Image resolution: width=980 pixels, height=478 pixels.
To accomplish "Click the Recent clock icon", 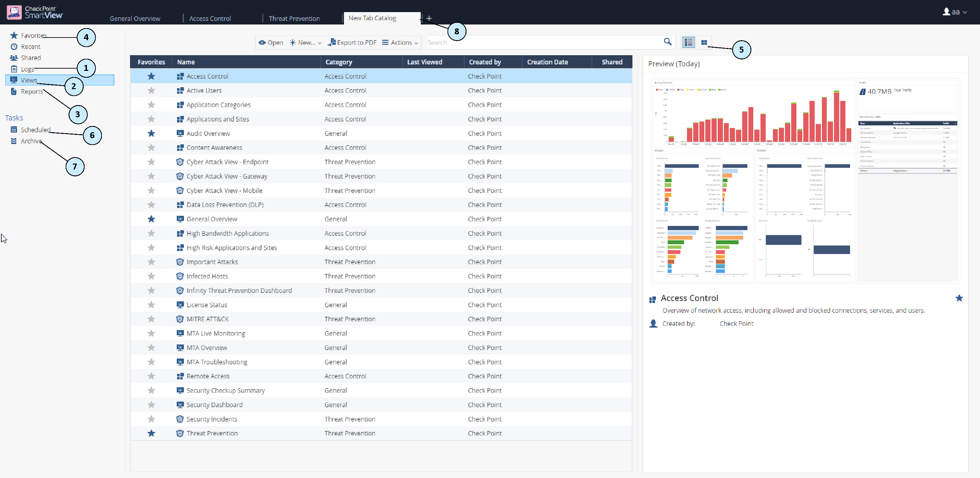I will click(x=14, y=47).
